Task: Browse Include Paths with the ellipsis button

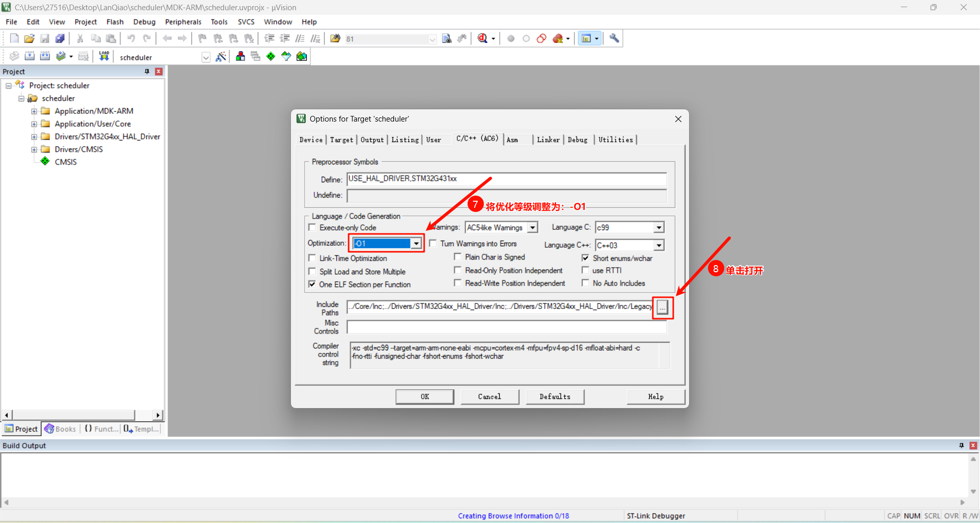Action: point(662,307)
